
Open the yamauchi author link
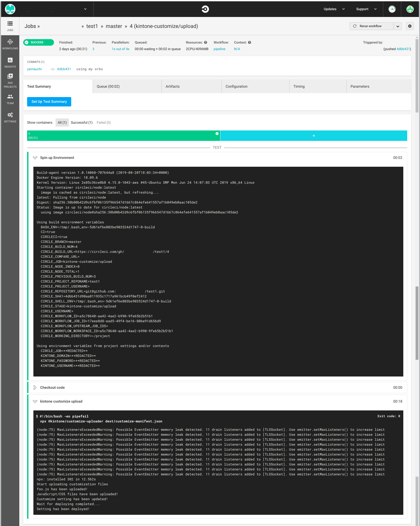[x=34, y=69]
